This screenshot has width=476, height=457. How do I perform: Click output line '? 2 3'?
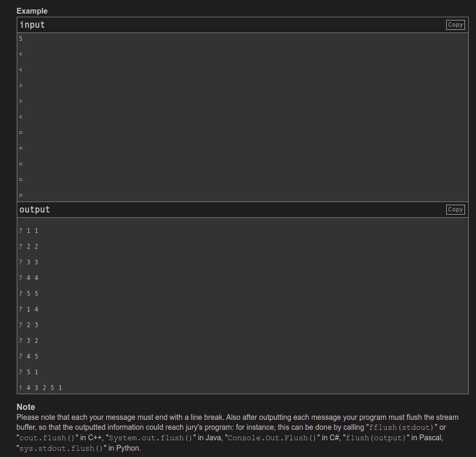click(29, 325)
